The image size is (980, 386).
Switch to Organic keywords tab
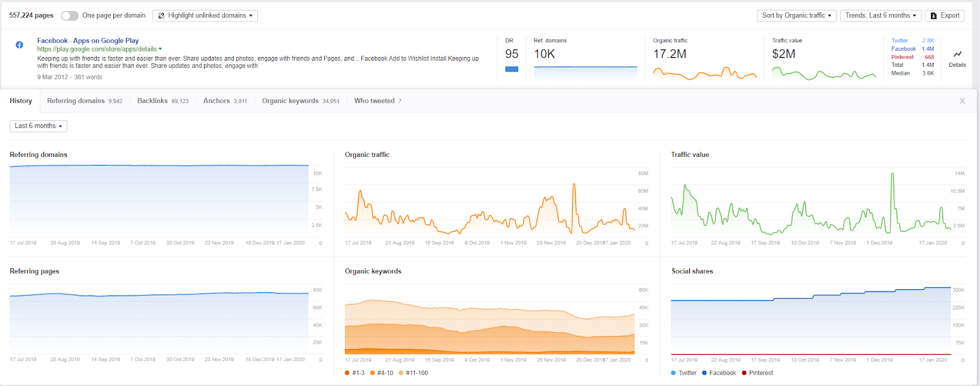[300, 100]
